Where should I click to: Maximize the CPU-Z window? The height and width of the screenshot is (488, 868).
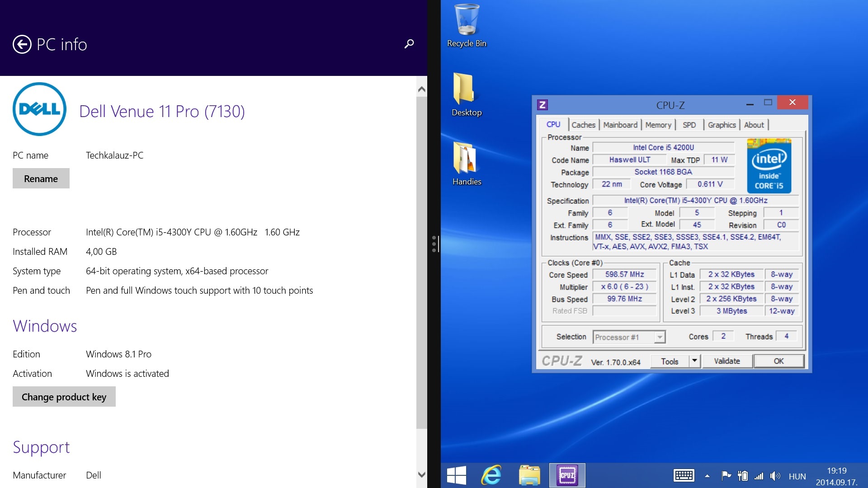[768, 103]
